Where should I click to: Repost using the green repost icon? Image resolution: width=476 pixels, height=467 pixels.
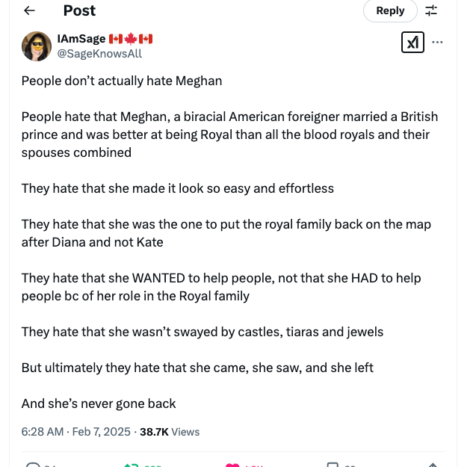coord(132,465)
